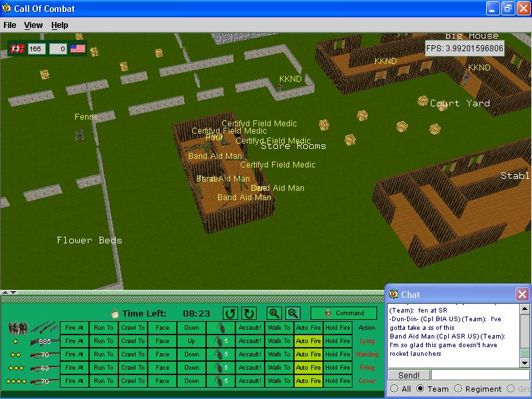Select grenade for the Firing soldier
This screenshot has width=532, height=399.
point(221,368)
